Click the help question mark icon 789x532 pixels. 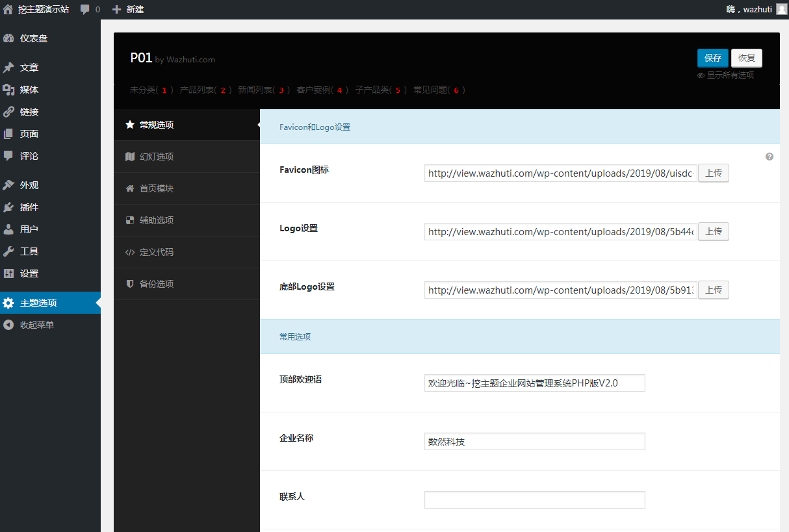[770, 157]
